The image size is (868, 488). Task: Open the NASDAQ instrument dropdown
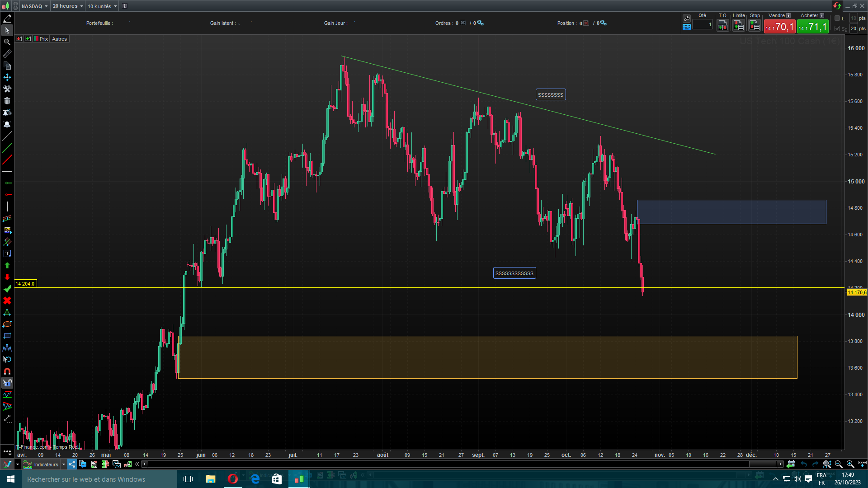(34, 6)
